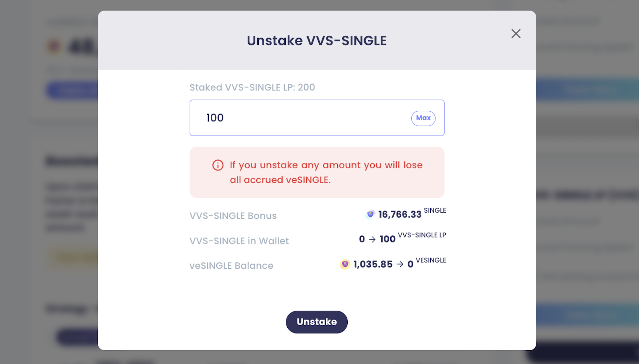Click the 1,035.85 veSINGLE balance value
Screen dimensions: 639x364
373,264
